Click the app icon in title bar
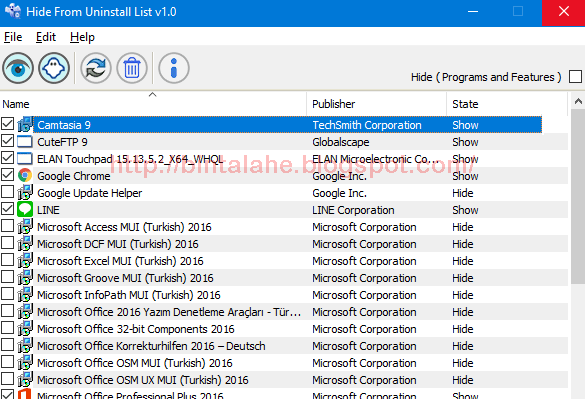Viewport: 585px width, 399px height. pos(13,11)
